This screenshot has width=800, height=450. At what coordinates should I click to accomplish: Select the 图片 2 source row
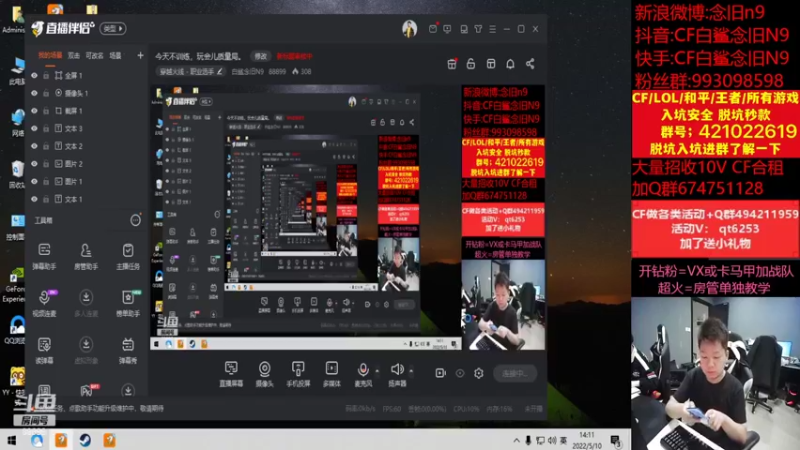click(87, 164)
